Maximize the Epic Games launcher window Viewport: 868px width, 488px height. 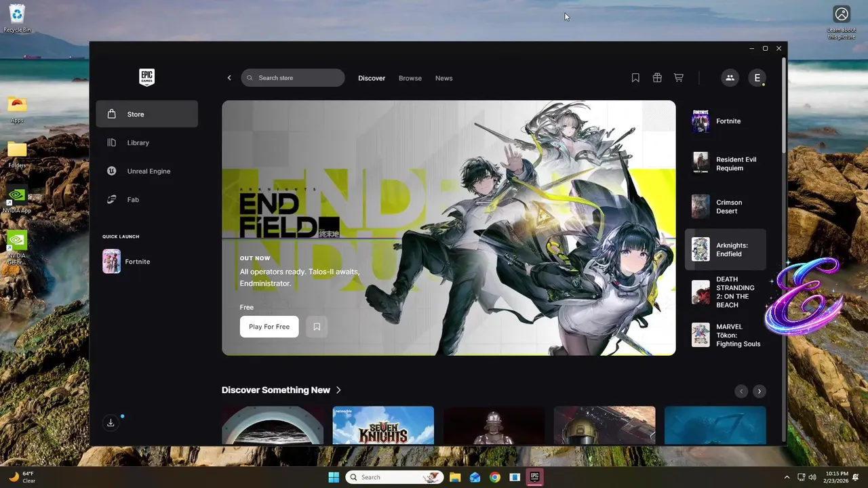point(765,48)
